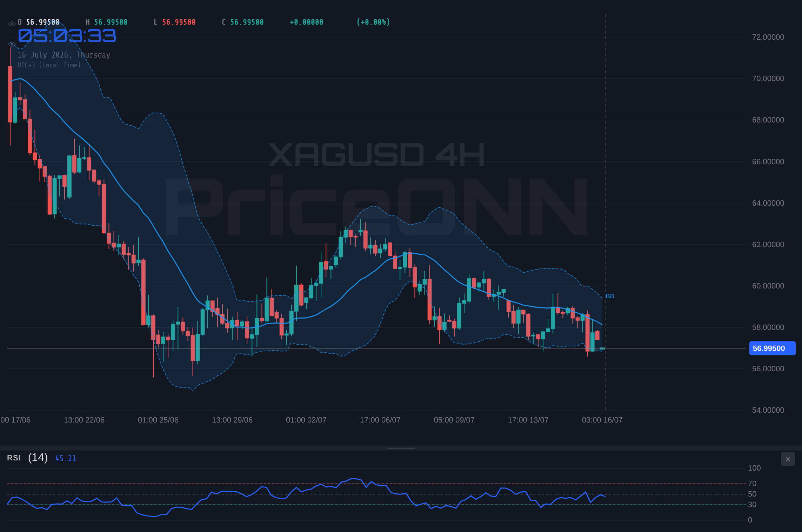The height and width of the screenshot is (532, 802).
Task: Click the 62.00000 price axis label
Action: click(x=768, y=245)
